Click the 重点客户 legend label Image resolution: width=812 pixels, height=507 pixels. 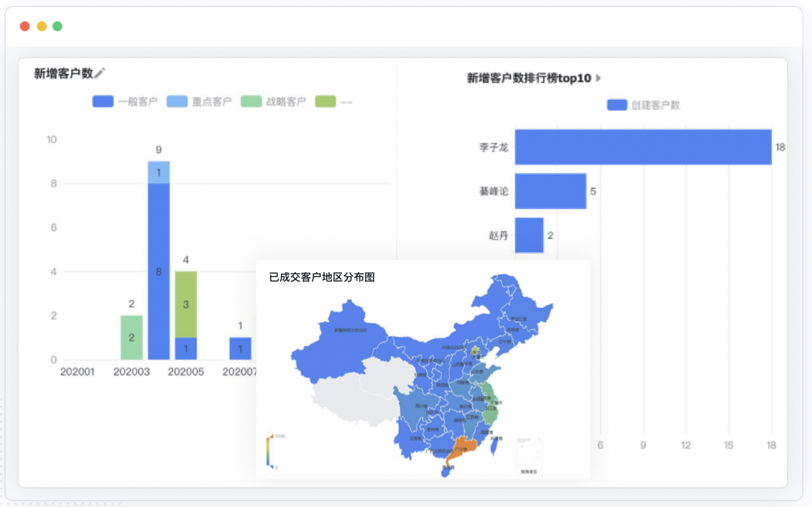pos(212,102)
